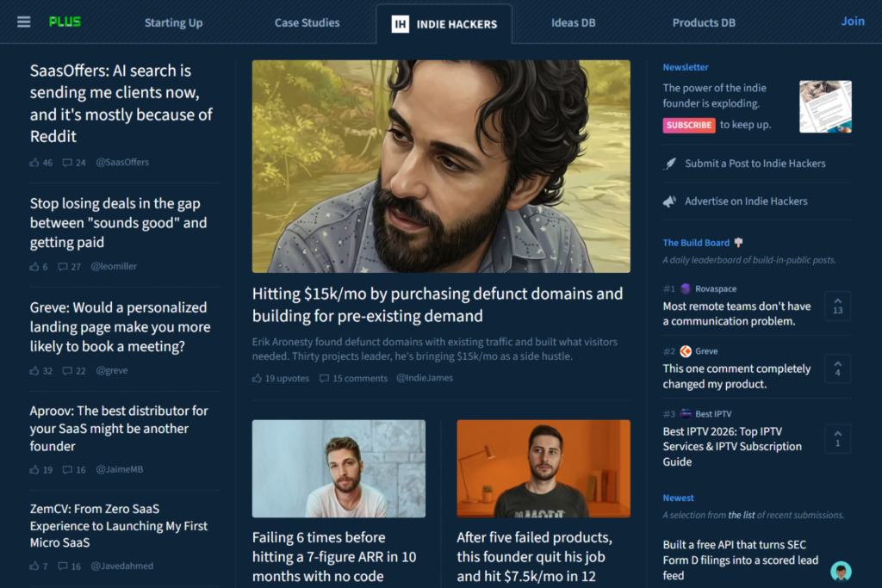The height and width of the screenshot is (588, 882).
Task: Upvote the Best IPTV build board post
Action: (837, 439)
